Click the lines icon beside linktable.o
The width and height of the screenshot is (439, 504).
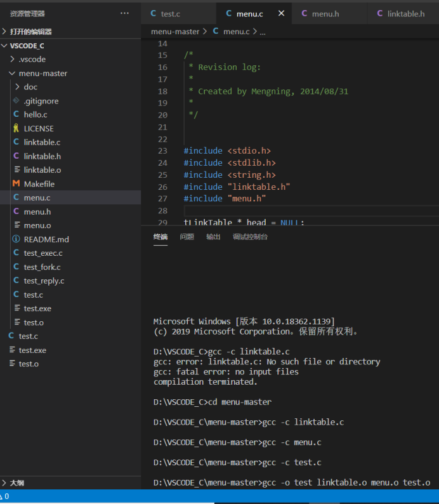point(17,169)
